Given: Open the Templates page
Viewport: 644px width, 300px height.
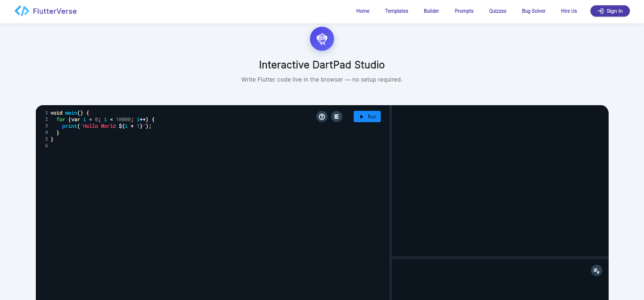Looking at the screenshot, I should click(396, 11).
